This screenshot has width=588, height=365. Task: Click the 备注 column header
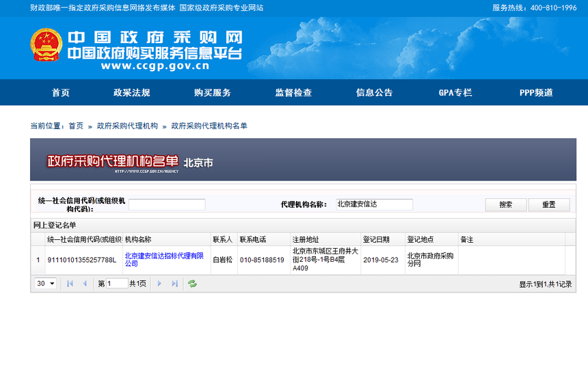coord(511,239)
